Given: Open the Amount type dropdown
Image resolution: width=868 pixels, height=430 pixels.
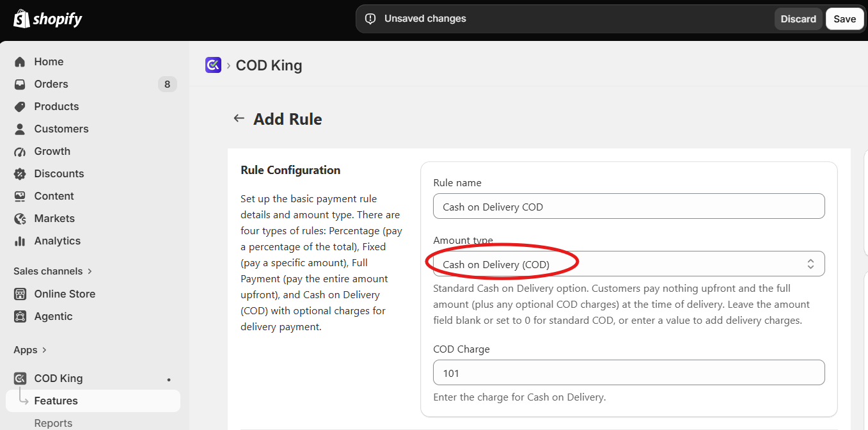Looking at the screenshot, I should click(629, 264).
